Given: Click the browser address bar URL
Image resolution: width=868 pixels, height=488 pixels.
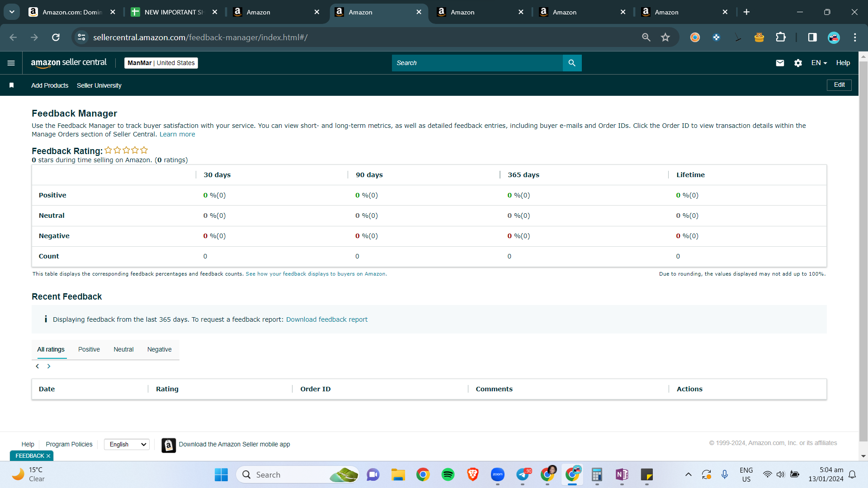Looking at the screenshot, I should [200, 38].
